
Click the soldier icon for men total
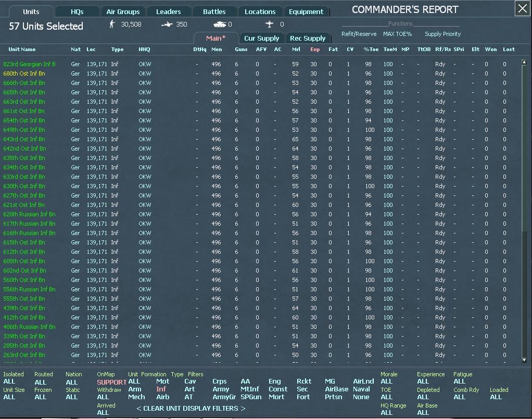[112, 24]
